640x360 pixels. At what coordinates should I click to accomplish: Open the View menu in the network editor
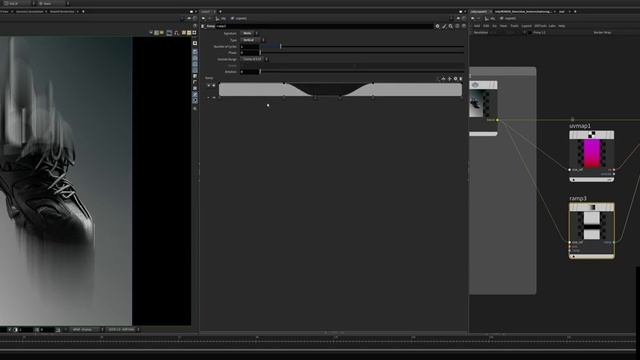tap(503, 26)
